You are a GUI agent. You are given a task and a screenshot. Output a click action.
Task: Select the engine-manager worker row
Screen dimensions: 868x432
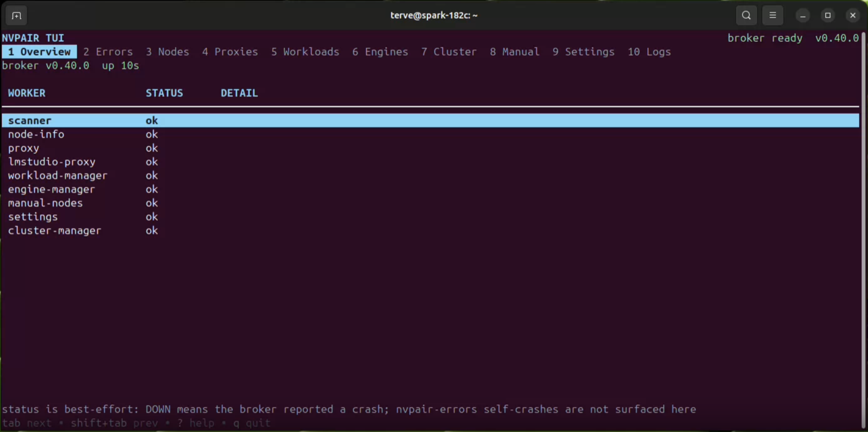point(430,189)
